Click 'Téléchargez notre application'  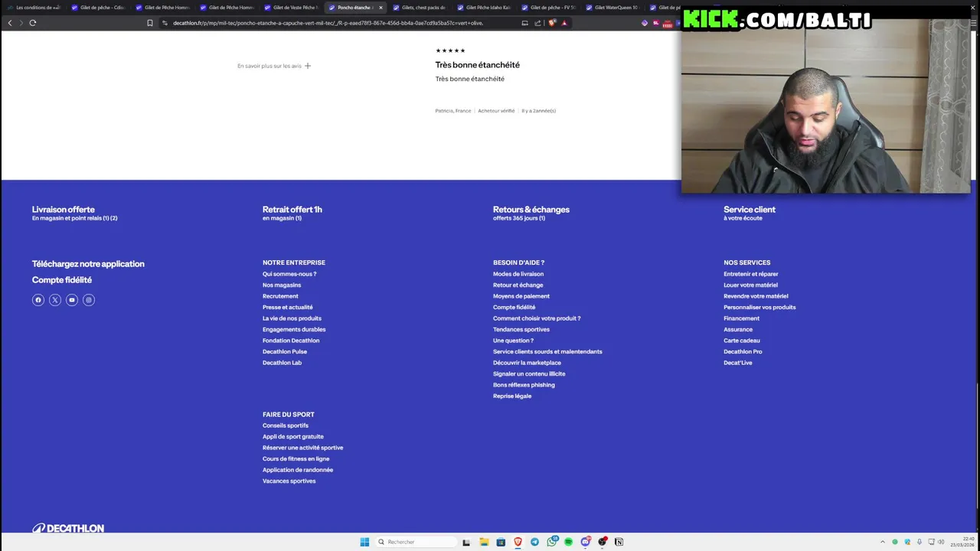pyautogui.click(x=88, y=264)
